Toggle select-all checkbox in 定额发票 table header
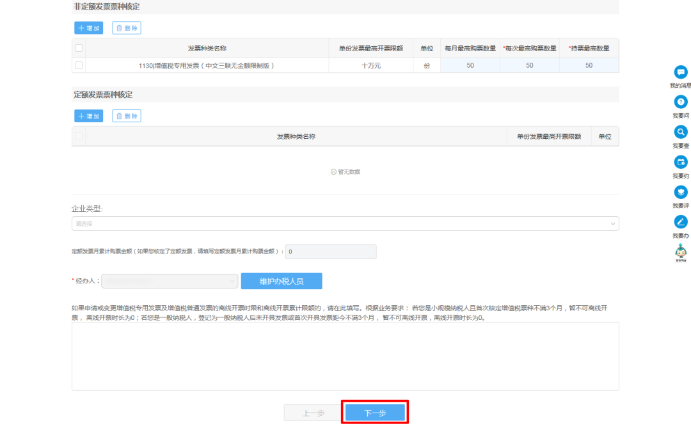 point(79,136)
